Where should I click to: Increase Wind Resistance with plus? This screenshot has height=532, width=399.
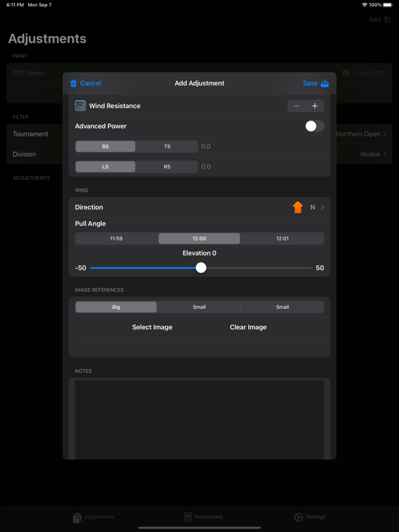click(315, 106)
